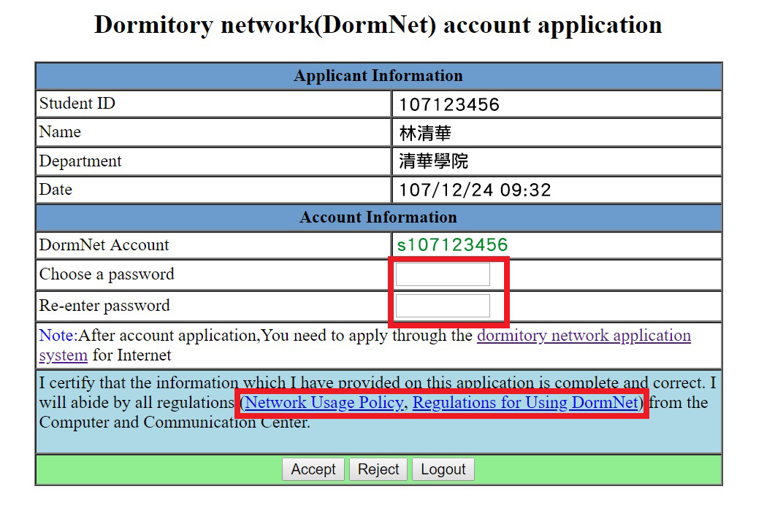Click into the Re-enter password field
Viewport: 783px width, 532px height.
[x=443, y=306]
